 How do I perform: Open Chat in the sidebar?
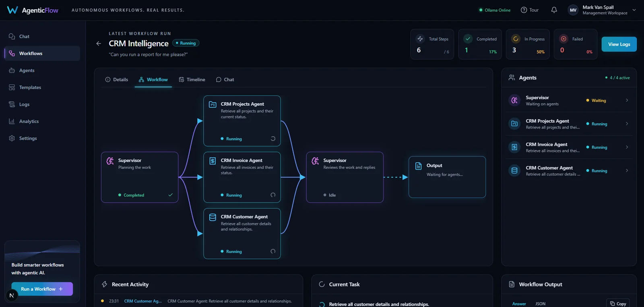pos(42,36)
